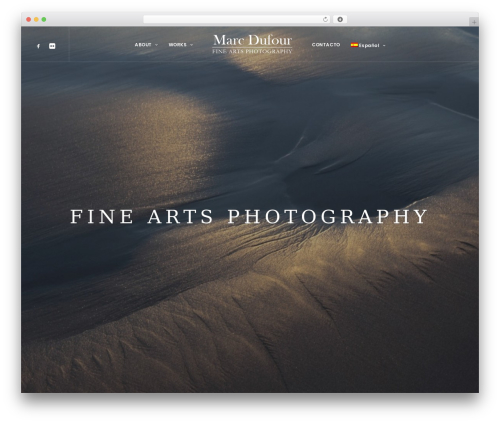Click the Spanish flag icon
Screen dimensions: 500x423
click(354, 45)
